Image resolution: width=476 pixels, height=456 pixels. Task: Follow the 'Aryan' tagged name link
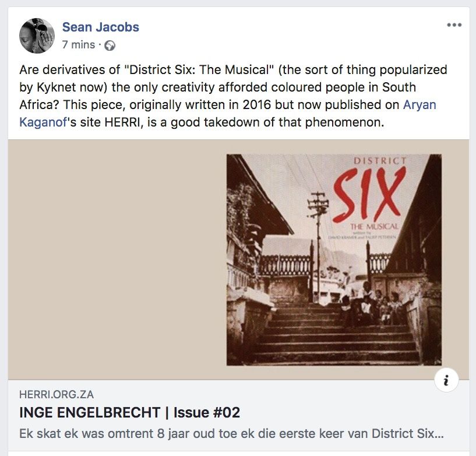point(419,105)
